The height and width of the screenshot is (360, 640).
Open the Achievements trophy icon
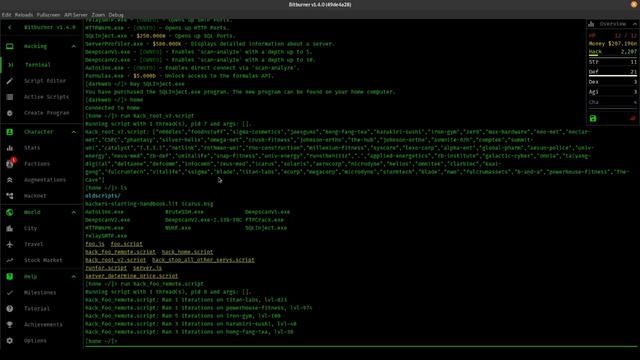(x=10, y=324)
